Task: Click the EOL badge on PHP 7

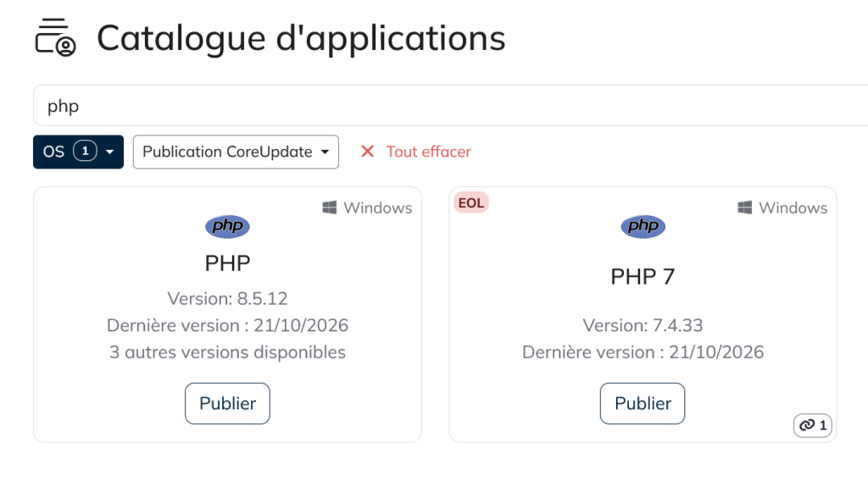Action: [471, 203]
